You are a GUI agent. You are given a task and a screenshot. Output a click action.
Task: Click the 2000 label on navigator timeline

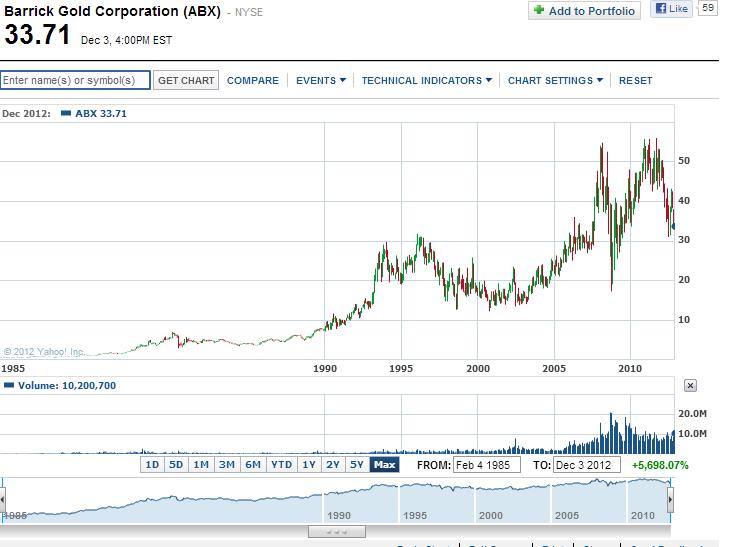[x=491, y=516]
